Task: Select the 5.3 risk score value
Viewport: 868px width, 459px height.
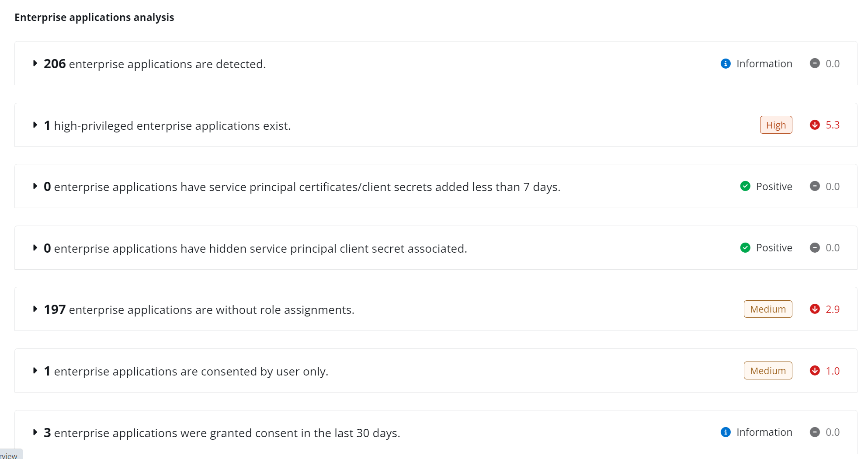Action: click(832, 125)
